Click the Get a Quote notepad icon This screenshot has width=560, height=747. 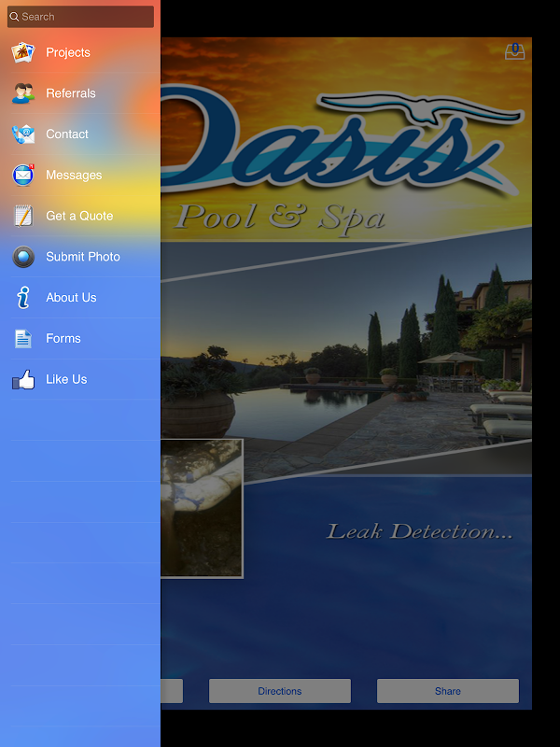(22, 216)
